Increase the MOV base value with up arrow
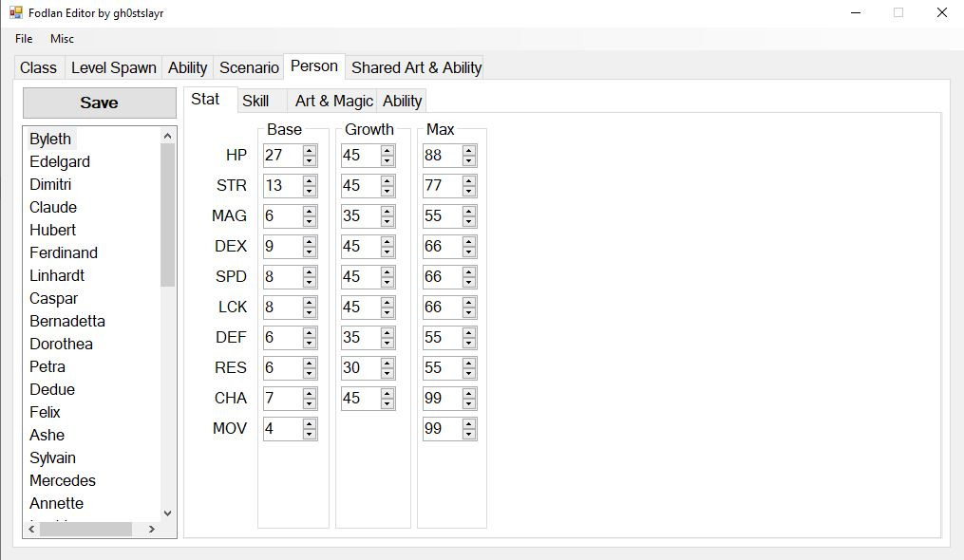The height and width of the screenshot is (560, 964). (310, 423)
